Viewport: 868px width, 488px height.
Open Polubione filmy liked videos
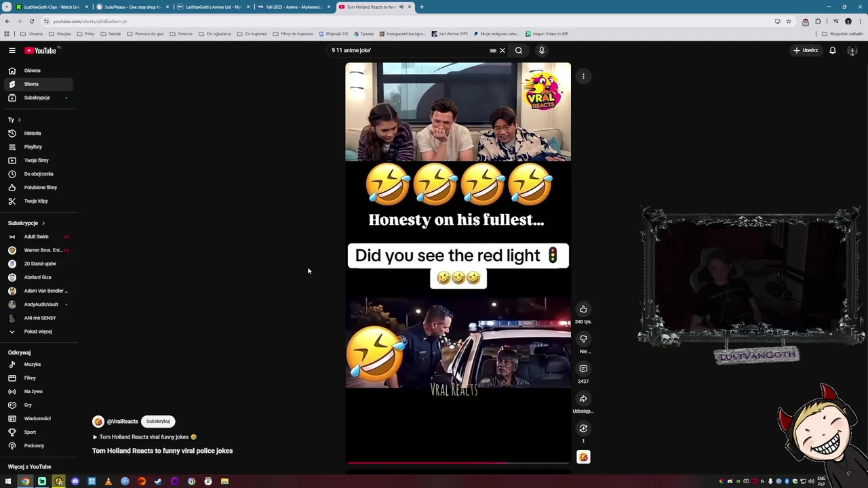coord(39,187)
